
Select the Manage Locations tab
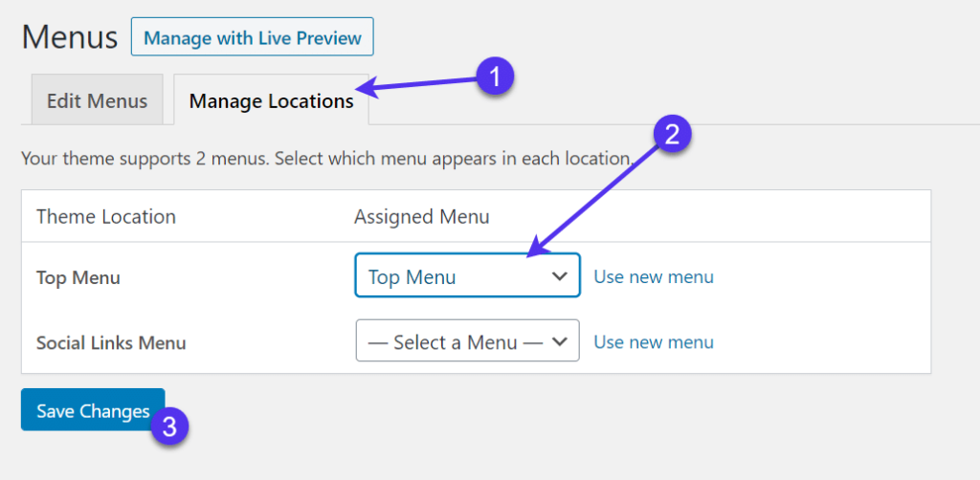click(x=271, y=100)
